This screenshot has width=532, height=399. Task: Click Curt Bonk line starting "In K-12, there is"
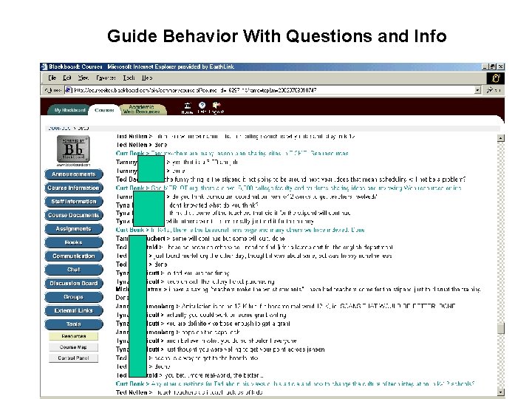tap(240, 230)
